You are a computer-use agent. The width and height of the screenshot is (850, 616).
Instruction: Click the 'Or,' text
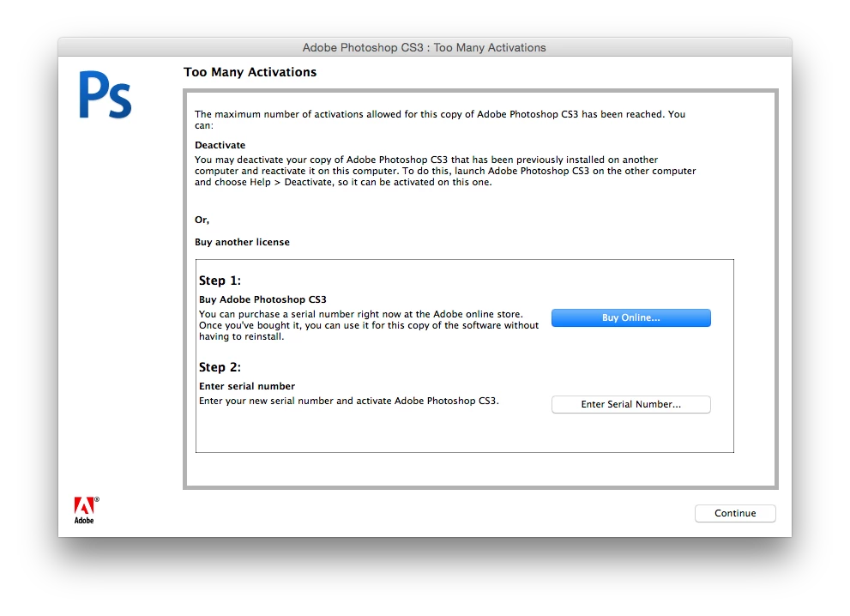(x=202, y=220)
